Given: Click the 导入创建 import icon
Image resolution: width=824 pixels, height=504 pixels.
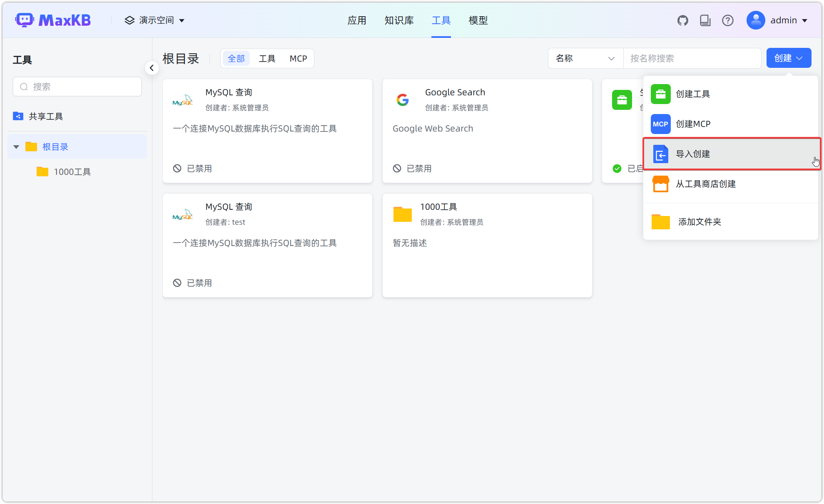Looking at the screenshot, I should click(x=660, y=154).
